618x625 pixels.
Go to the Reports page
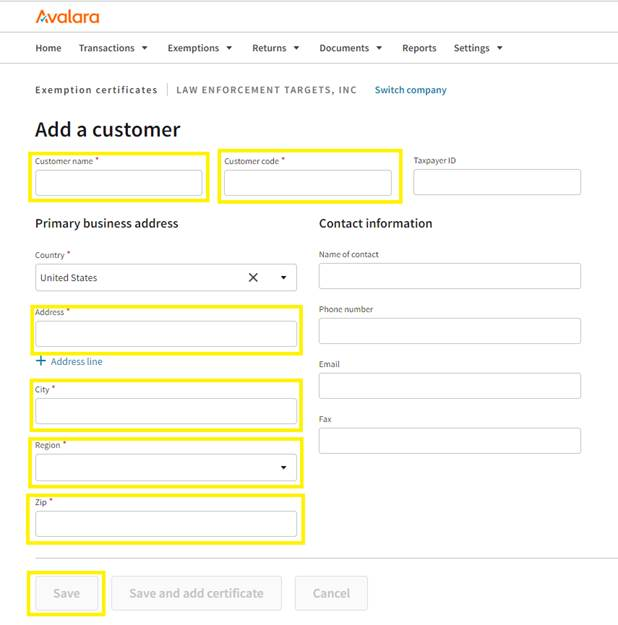[419, 48]
